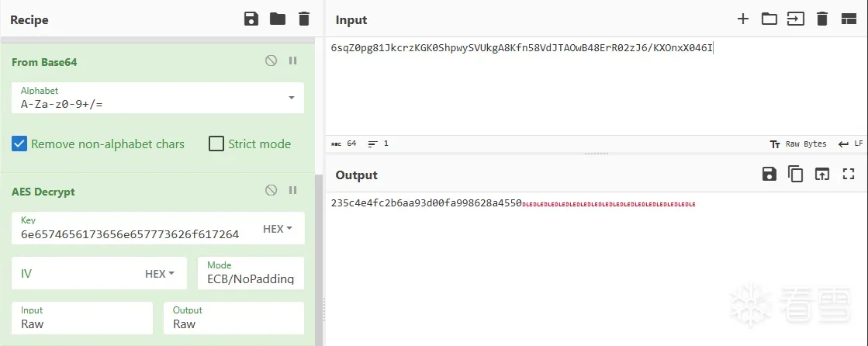Change the Key format HEX dropdown
868x346 pixels.
tap(278, 229)
